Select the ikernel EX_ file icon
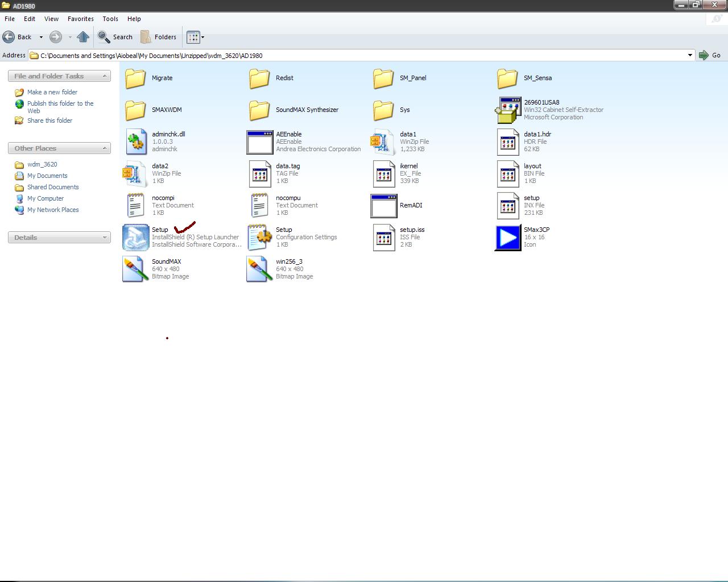Image resolution: width=728 pixels, height=582 pixels. pos(384,173)
